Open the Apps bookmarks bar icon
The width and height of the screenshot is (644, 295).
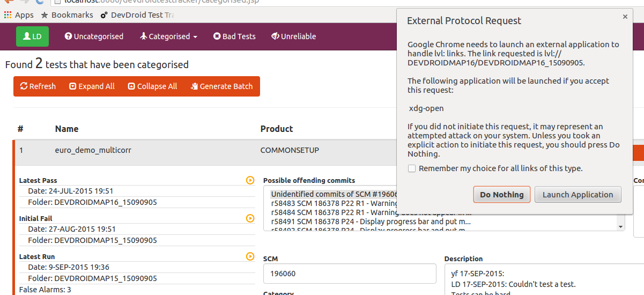click(19, 15)
